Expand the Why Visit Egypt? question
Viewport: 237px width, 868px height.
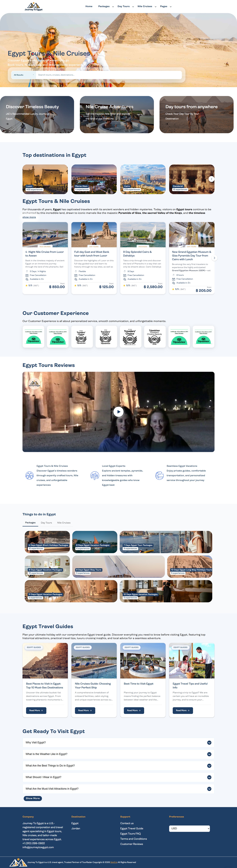[x=118, y=742]
